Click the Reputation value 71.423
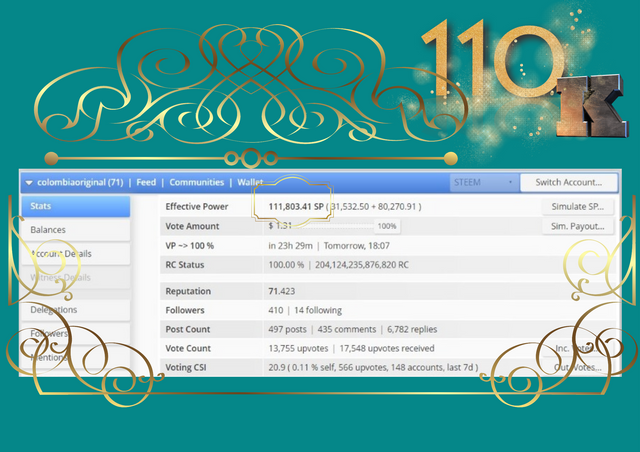The width and height of the screenshot is (640, 452). [x=282, y=291]
